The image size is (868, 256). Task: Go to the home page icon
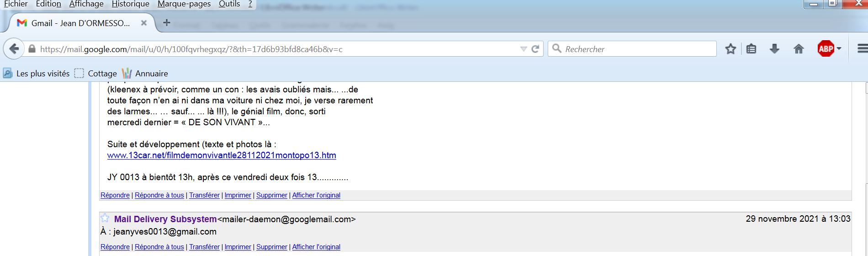(x=799, y=49)
